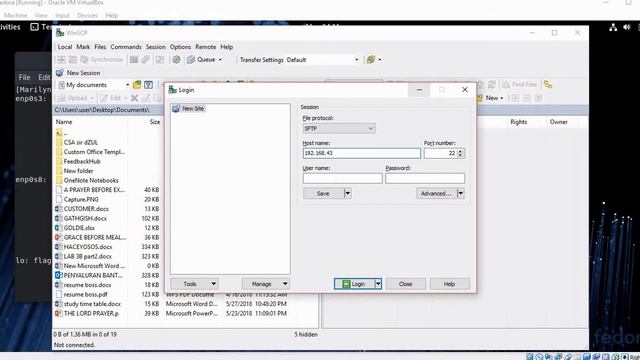Image resolution: width=640 pixels, height=360 pixels.
Task: Select the HACEYOSOS.docx file
Action: tap(88, 247)
